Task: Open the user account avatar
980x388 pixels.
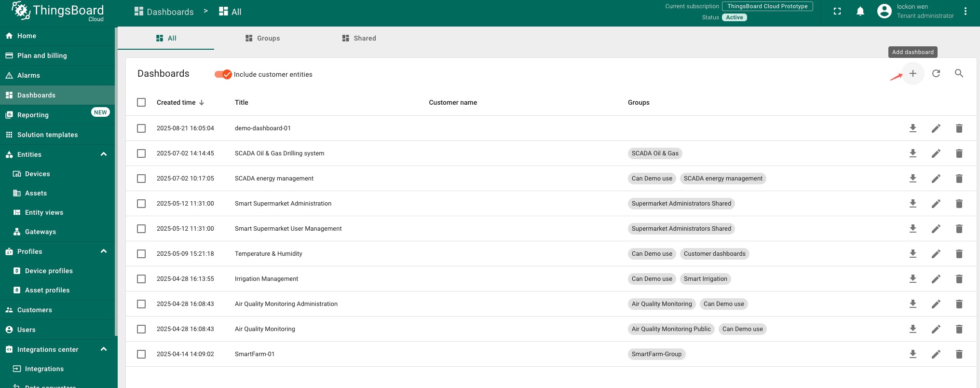Action: (x=884, y=11)
